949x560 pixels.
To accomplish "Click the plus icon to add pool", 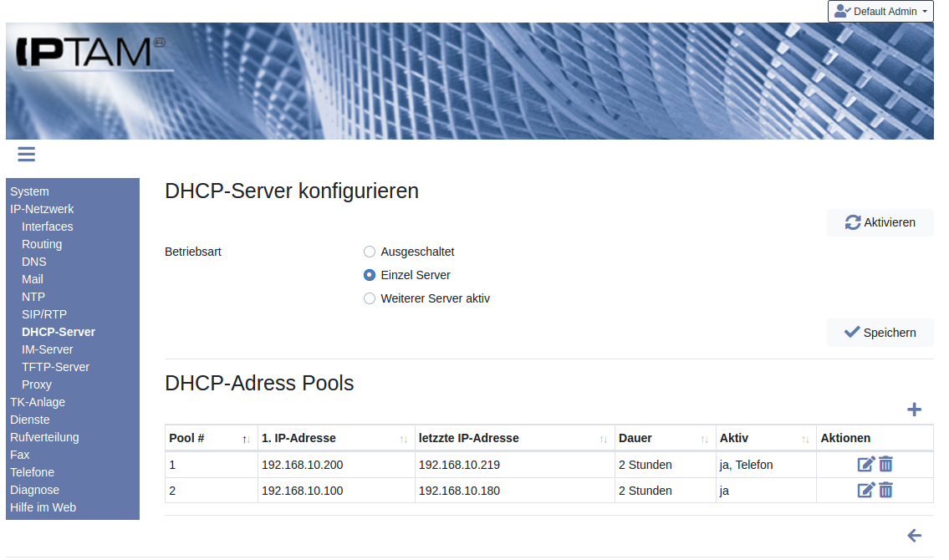I will [914, 410].
